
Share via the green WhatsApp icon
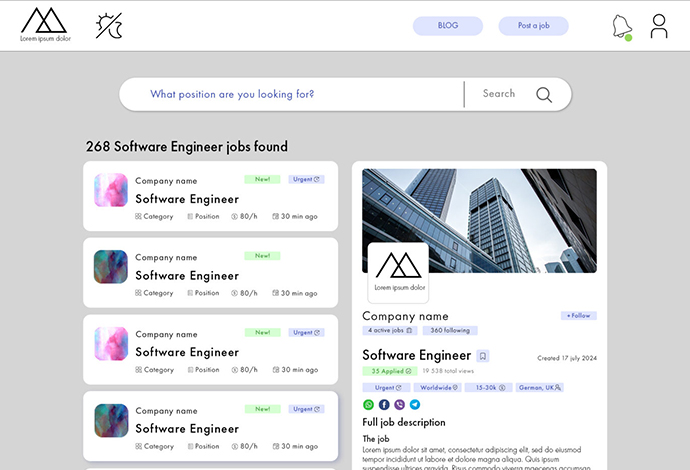(368, 404)
